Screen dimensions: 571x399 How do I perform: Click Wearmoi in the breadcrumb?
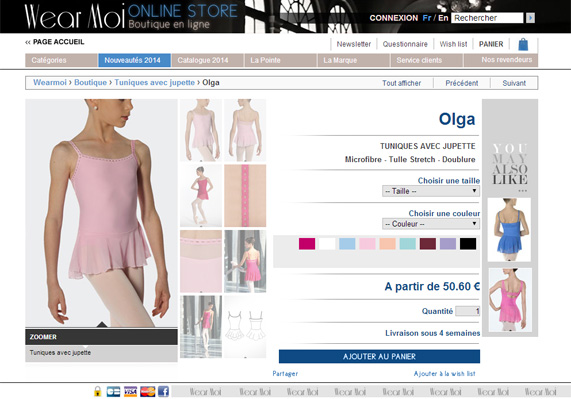pyautogui.click(x=50, y=82)
